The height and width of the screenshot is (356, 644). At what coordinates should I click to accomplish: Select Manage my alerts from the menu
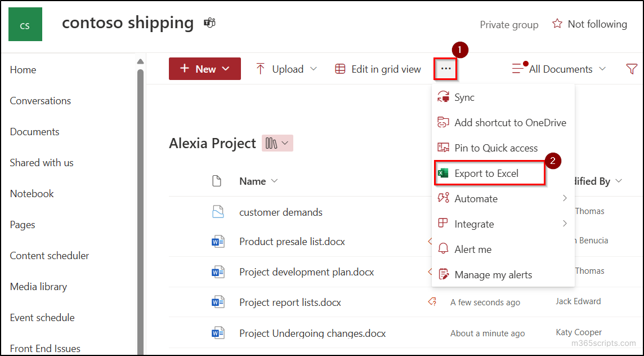pos(493,274)
